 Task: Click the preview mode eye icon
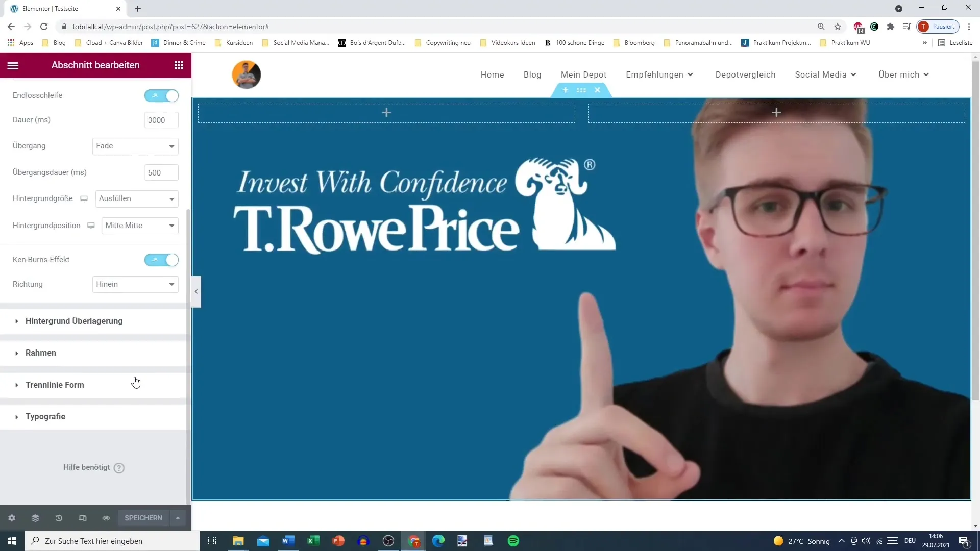106,518
